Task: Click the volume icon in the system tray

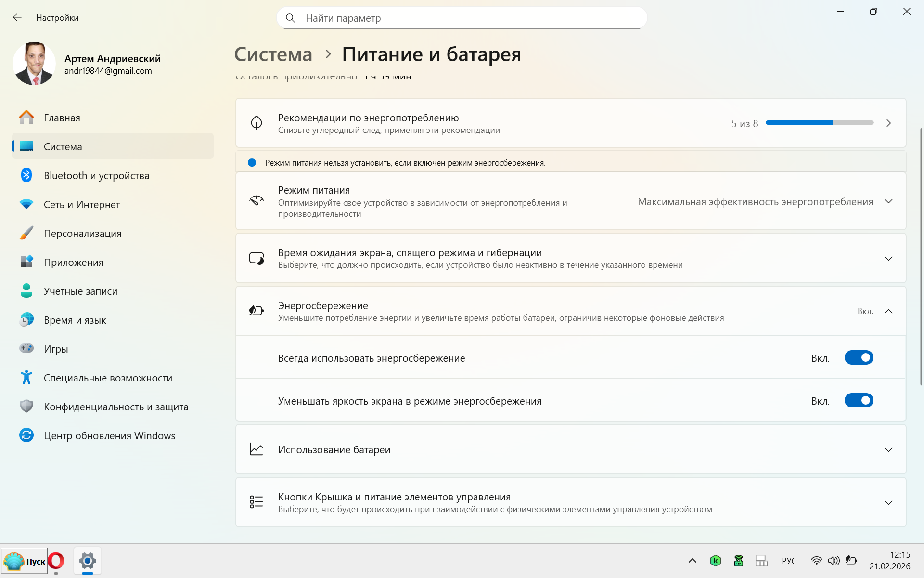Action: click(834, 561)
